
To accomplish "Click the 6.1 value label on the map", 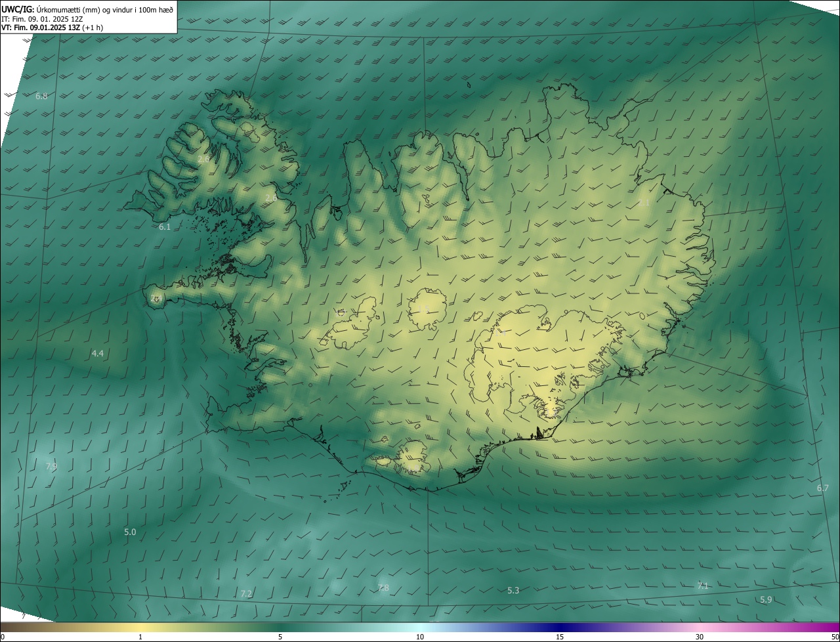I will 165,227.
